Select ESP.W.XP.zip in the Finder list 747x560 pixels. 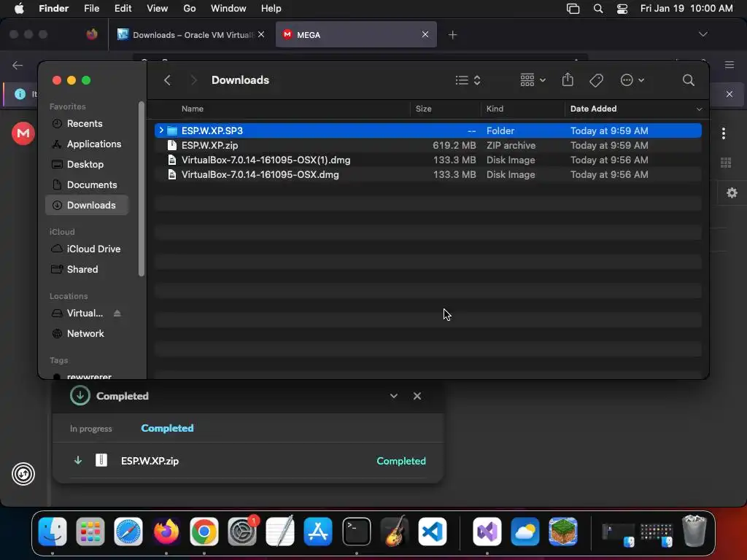(x=427, y=145)
